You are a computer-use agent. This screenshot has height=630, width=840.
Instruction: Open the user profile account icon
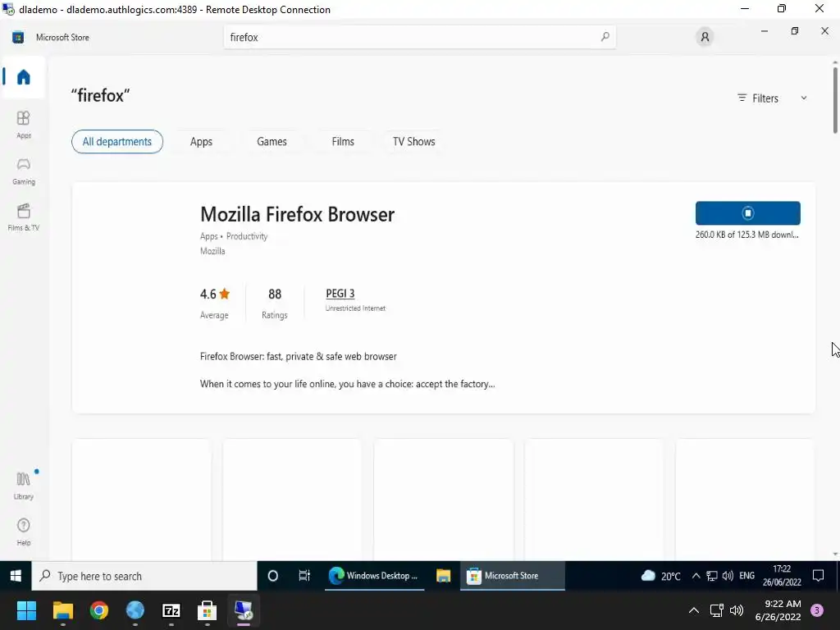(705, 37)
